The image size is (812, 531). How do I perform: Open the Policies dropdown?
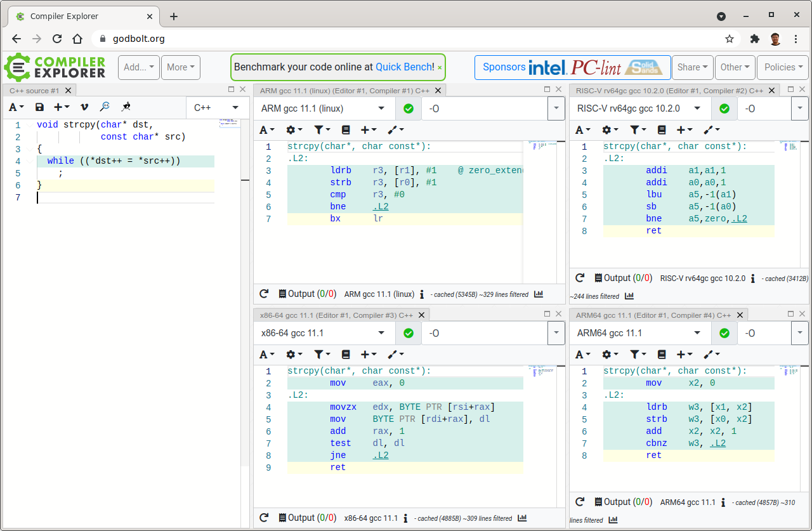783,67
